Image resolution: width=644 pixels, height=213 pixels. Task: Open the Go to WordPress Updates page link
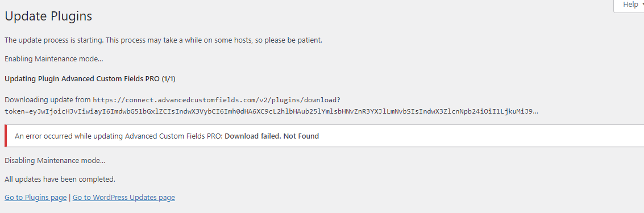[x=123, y=198]
